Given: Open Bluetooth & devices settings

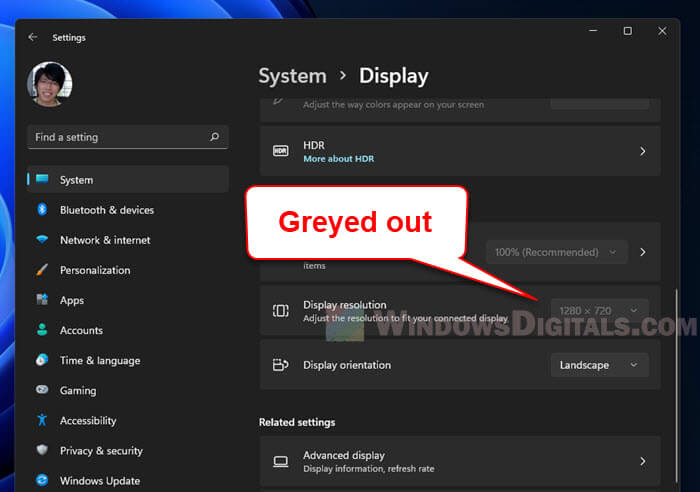Looking at the screenshot, I should pos(106,210).
